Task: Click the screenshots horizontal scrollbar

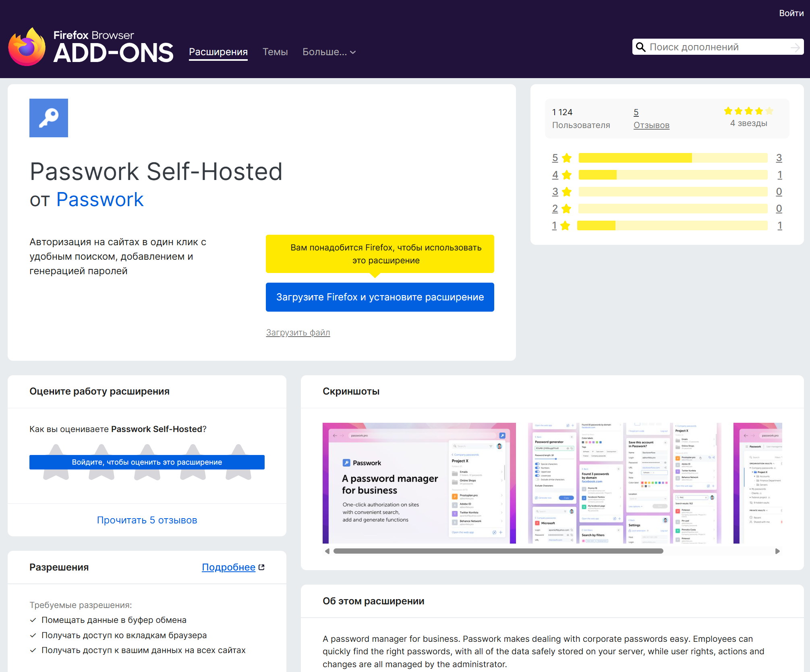Action: click(498, 551)
